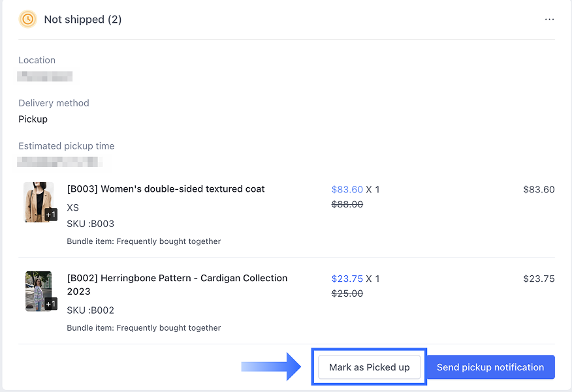This screenshot has width=572, height=392.
Task: Click the Mark as Picked up button
Action: [369, 367]
